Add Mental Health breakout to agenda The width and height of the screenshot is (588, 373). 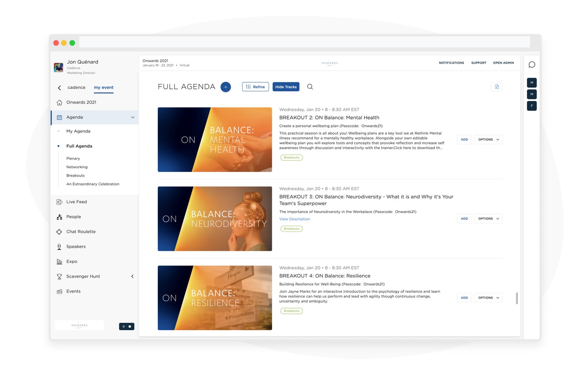(464, 140)
